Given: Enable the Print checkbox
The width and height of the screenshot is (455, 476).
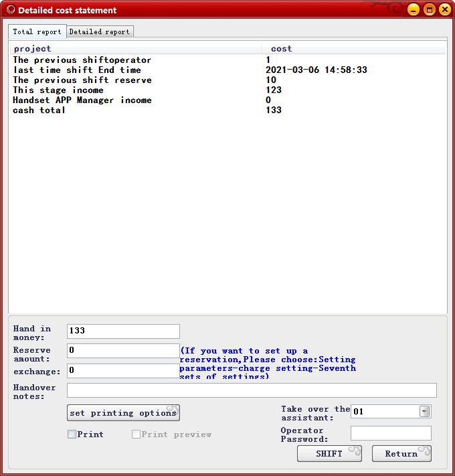Looking at the screenshot, I should [x=72, y=434].
